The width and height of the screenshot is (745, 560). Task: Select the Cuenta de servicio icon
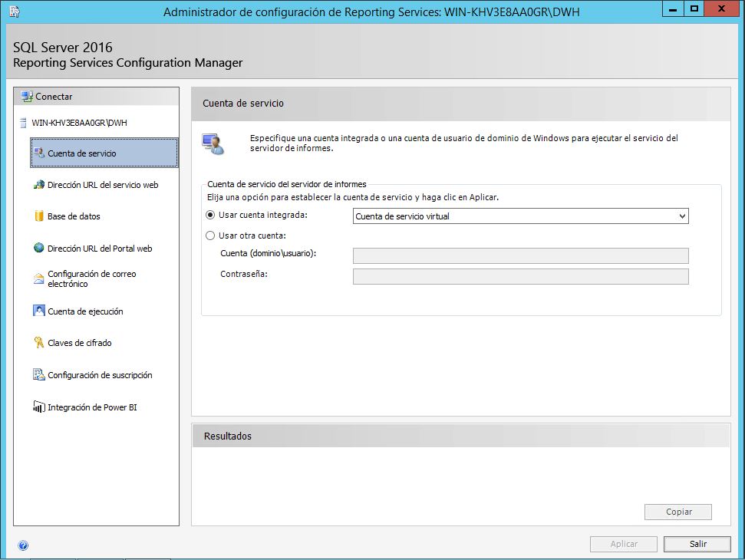coord(40,153)
